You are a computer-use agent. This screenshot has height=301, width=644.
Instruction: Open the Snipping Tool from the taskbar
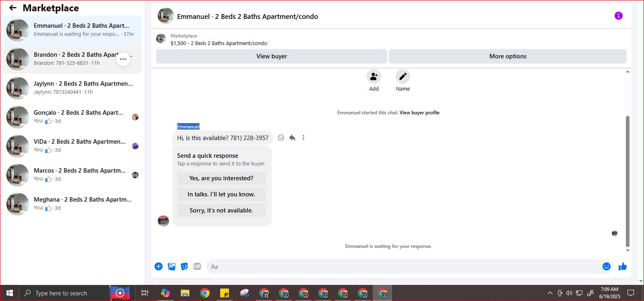coord(244,293)
